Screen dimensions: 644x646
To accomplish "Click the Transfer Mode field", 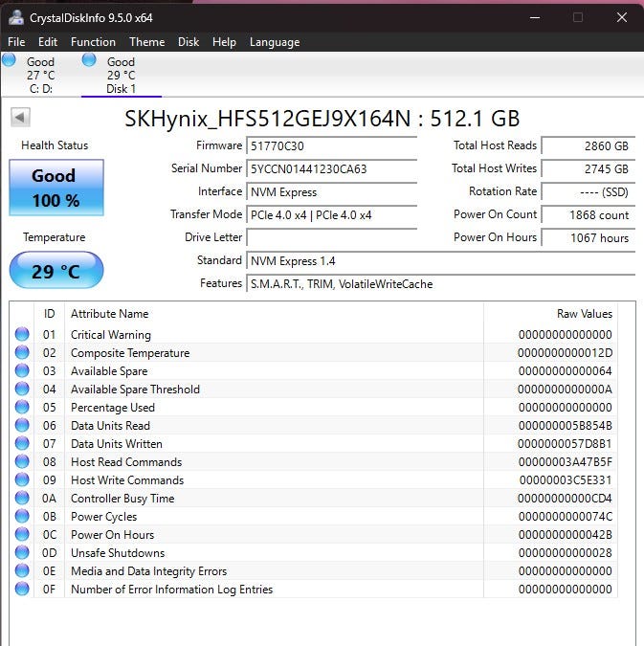I will click(332, 215).
